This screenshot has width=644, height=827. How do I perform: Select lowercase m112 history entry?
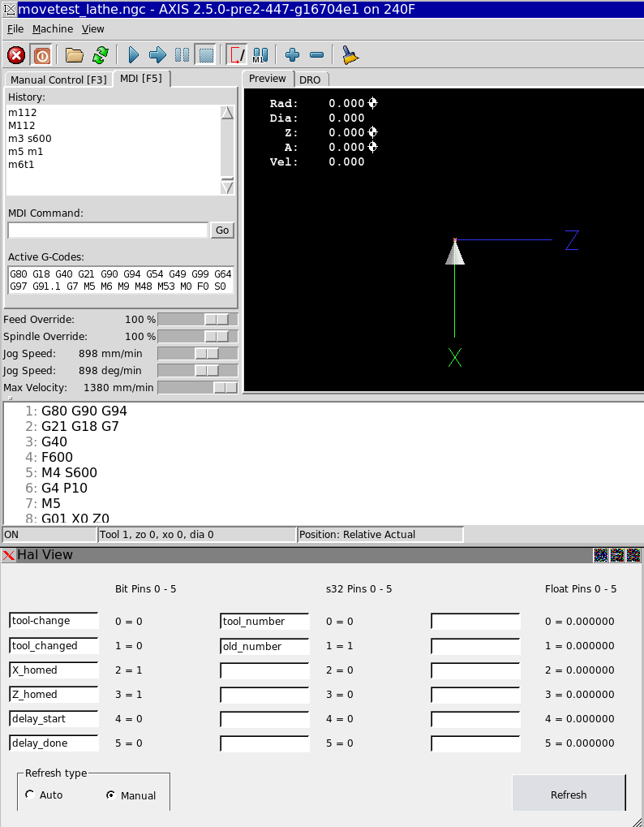[x=23, y=112]
